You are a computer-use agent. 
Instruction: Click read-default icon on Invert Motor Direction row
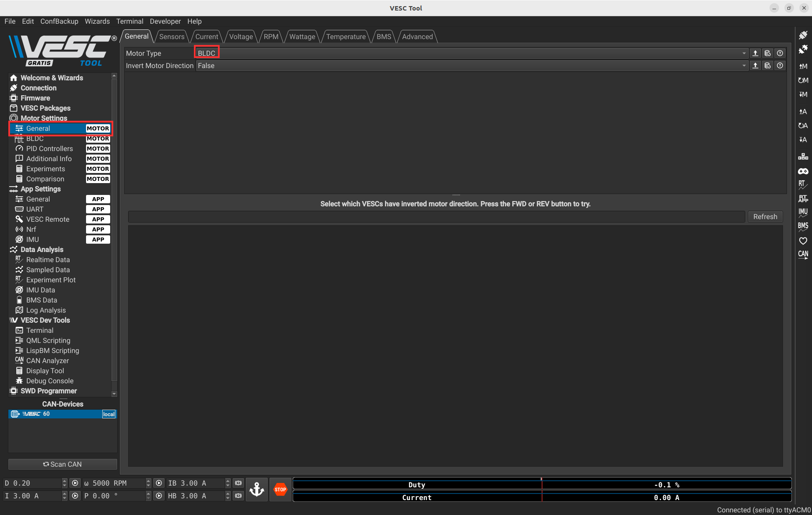768,65
